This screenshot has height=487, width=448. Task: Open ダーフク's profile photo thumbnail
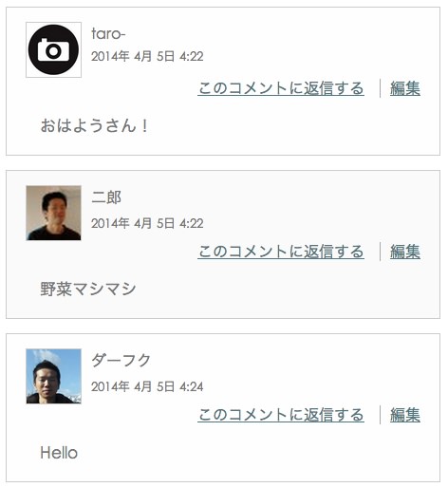click(x=53, y=376)
